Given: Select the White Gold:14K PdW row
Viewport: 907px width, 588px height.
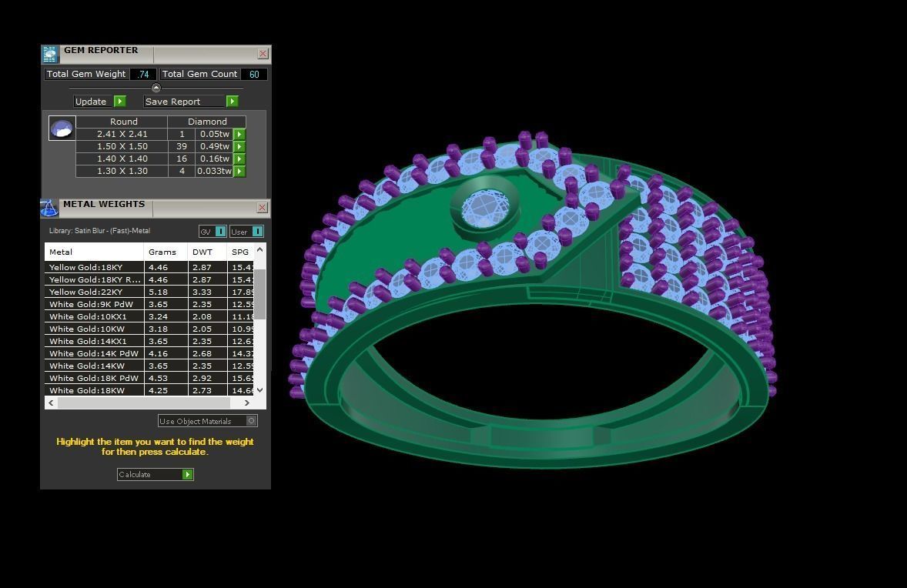Looking at the screenshot, I should coord(149,353).
